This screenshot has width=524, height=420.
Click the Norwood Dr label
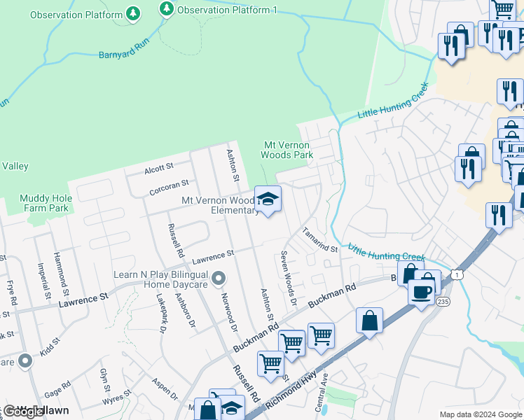click(229, 312)
